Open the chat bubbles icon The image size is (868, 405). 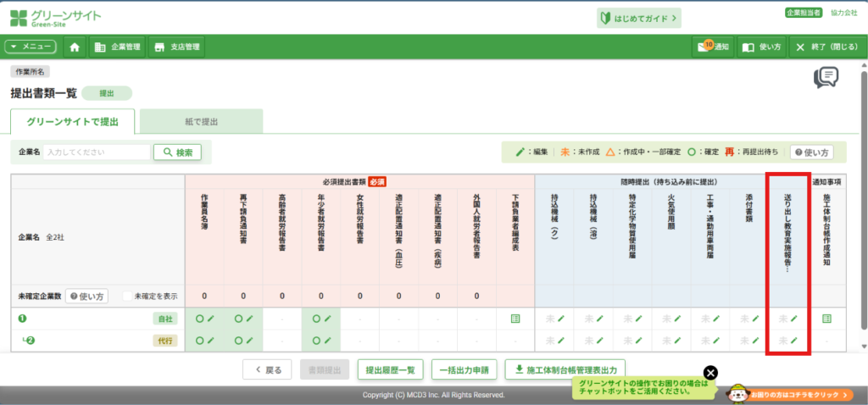(x=826, y=78)
